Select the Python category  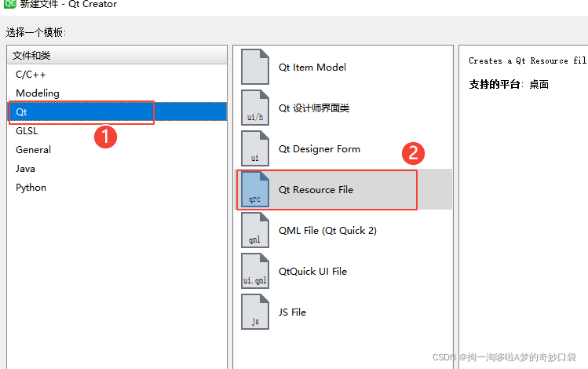click(x=117, y=188)
